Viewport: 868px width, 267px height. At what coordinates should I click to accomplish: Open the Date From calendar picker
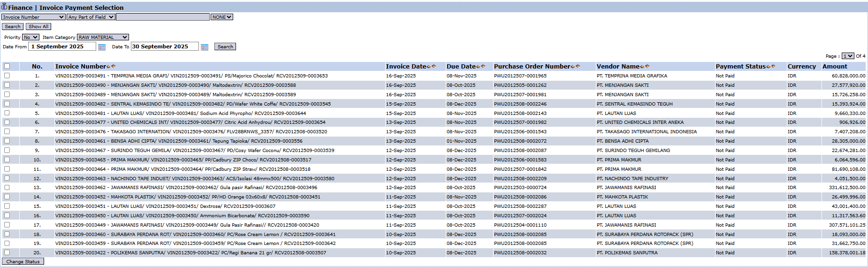point(102,47)
